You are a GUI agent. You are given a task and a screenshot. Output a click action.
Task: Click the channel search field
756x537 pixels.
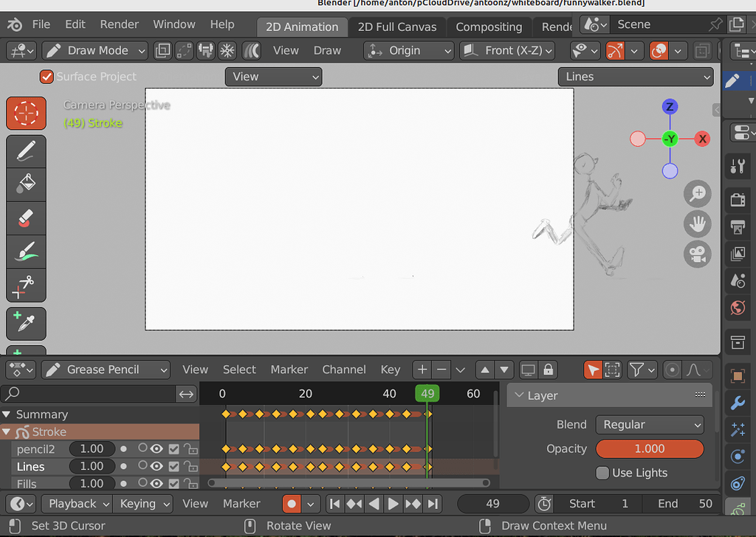pyautogui.click(x=89, y=394)
